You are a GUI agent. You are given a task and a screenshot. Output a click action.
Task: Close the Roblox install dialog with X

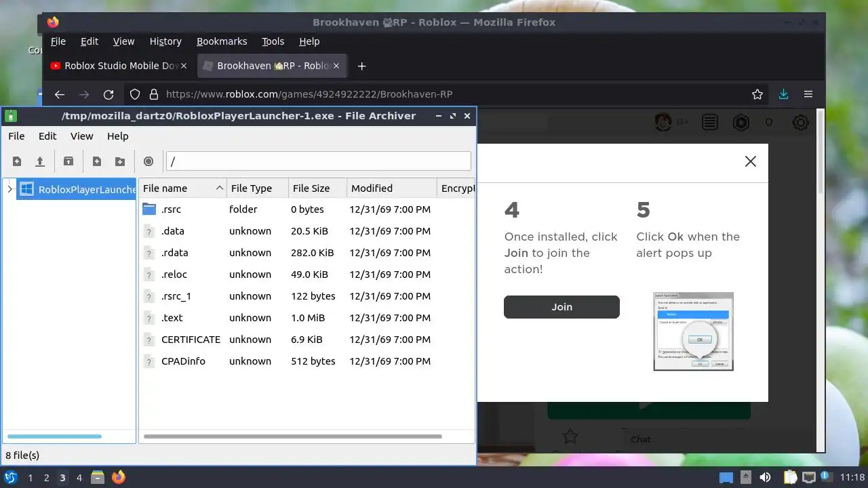coord(751,161)
